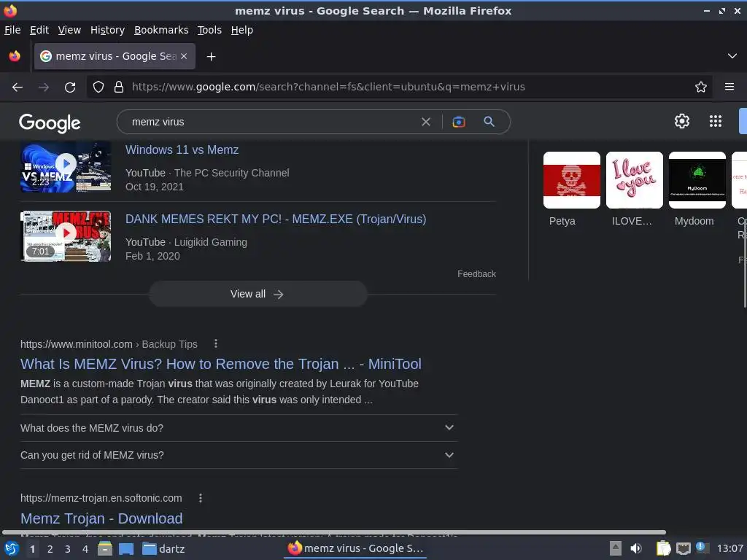Open the dartz folder in taskbar
Viewport: 747px width, 560px height.
click(163, 548)
